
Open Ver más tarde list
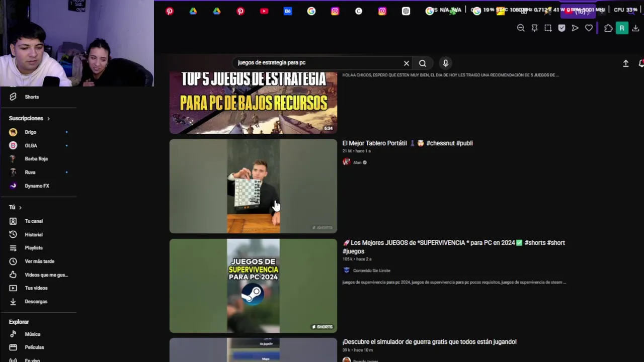click(38, 261)
